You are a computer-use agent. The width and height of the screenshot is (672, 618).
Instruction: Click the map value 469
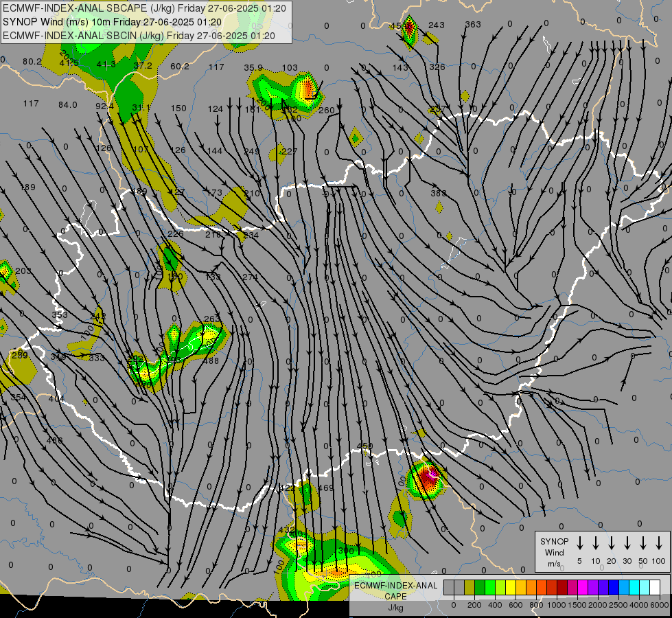coord(326,488)
